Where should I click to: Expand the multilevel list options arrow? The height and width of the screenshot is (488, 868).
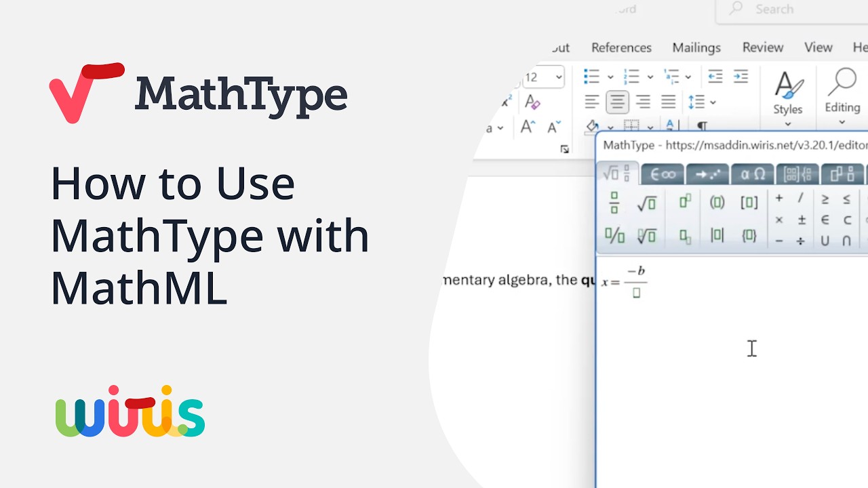pyautogui.click(x=688, y=77)
